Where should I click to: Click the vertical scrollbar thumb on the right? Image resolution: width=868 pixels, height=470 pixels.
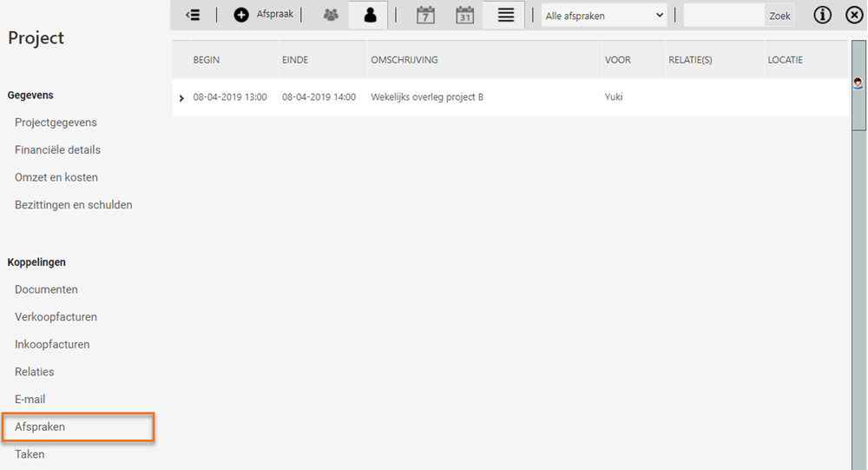(x=858, y=85)
